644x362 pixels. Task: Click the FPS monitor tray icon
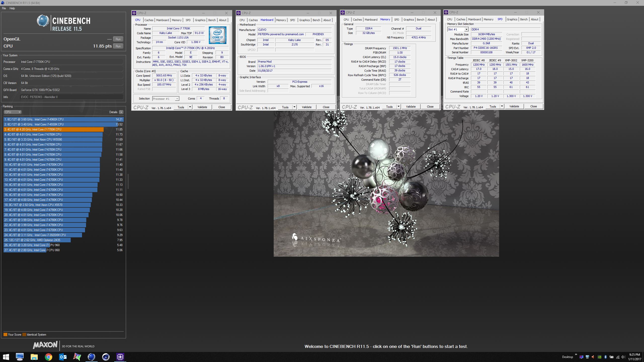(x=581, y=357)
